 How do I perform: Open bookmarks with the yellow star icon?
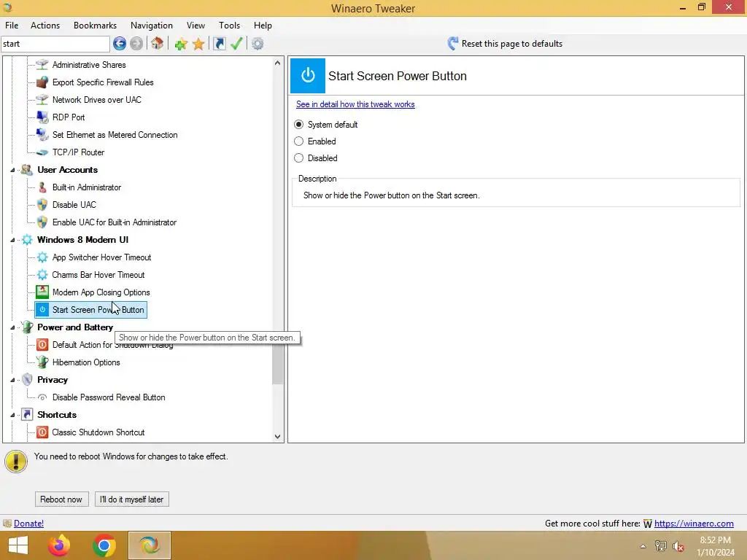pyautogui.click(x=198, y=44)
